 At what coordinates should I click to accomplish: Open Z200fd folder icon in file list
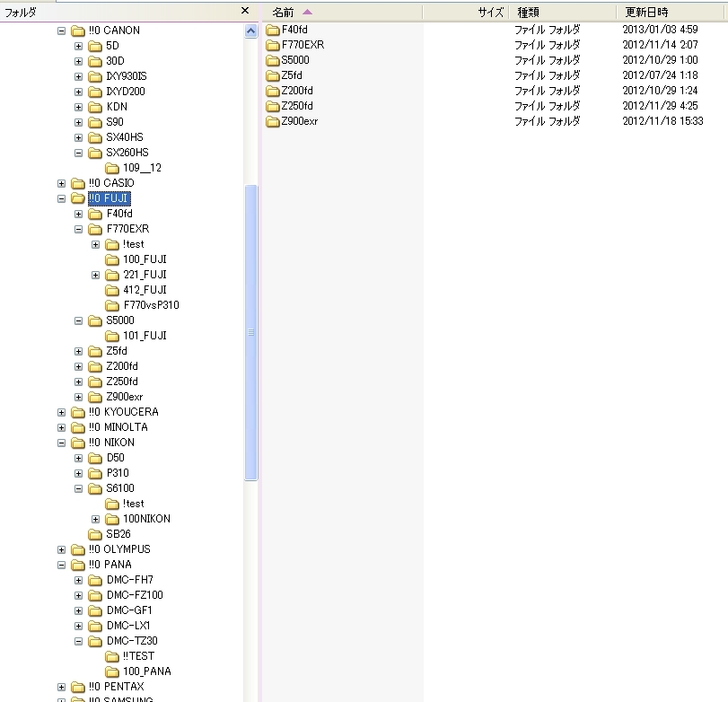[273, 92]
